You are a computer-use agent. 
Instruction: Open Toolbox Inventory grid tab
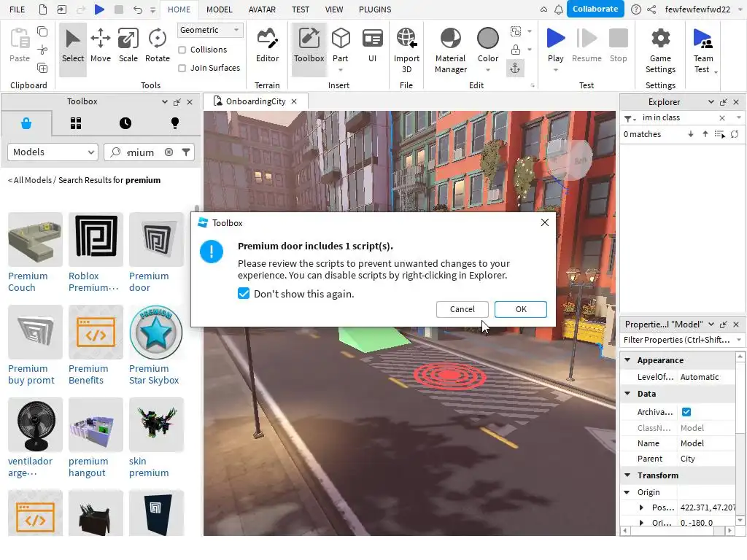[x=76, y=124]
